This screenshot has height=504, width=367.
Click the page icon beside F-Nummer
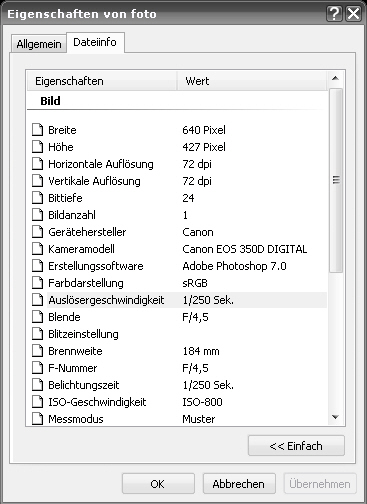pos(38,368)
